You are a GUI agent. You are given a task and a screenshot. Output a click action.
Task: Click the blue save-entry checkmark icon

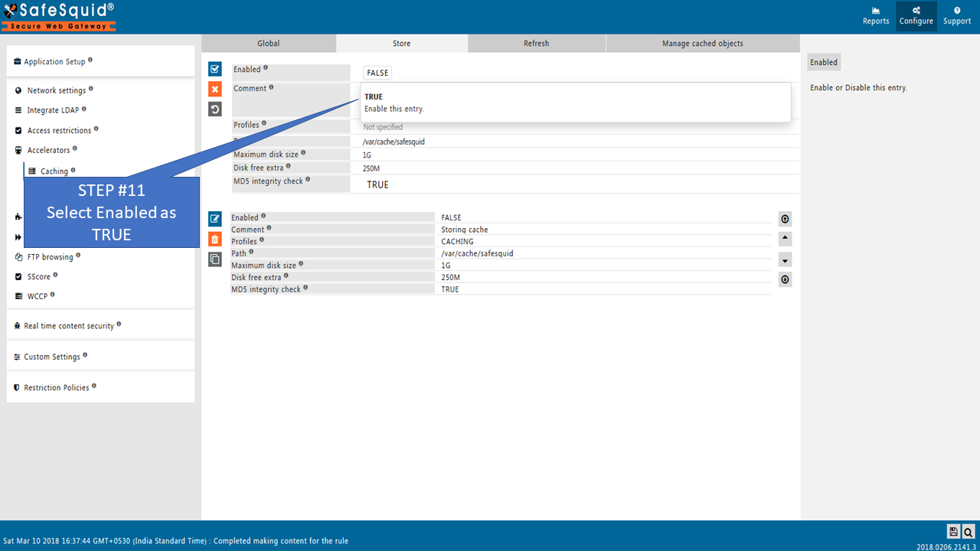215,69
